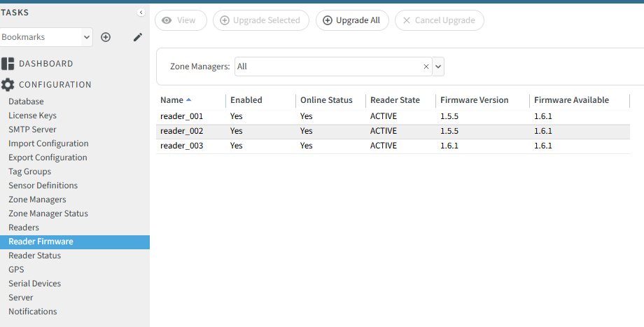
Task: Clear the Zone Managers filter selection
Action: tap(426, 67)
